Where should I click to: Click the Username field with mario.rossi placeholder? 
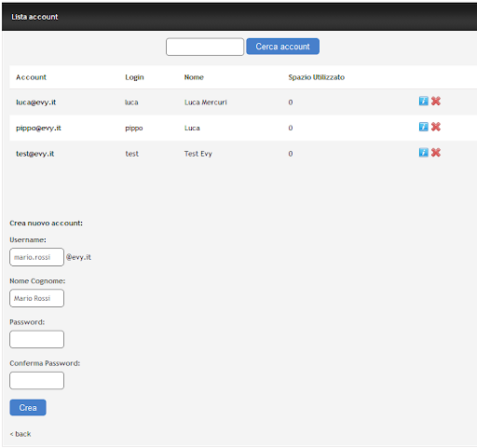(36, 257)
